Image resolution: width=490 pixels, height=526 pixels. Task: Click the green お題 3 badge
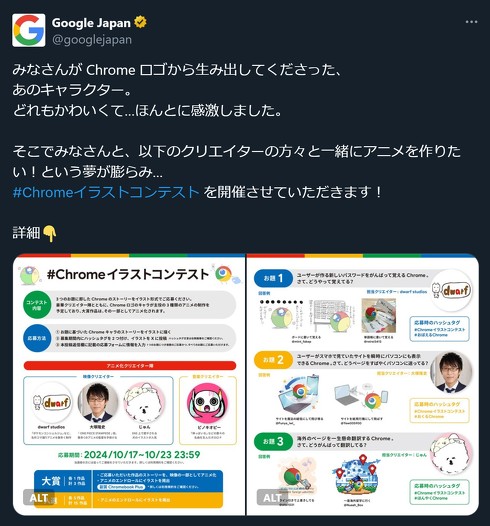click(x=273, y=441)
